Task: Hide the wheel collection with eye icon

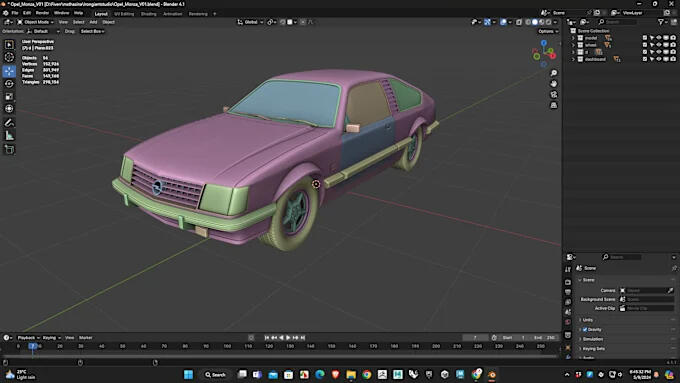Action: pos(659,45)
